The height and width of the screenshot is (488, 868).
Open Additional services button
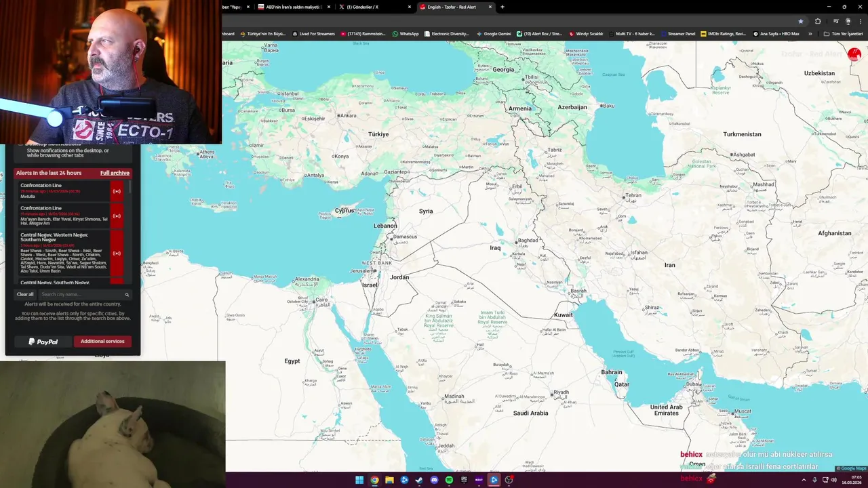102,342
